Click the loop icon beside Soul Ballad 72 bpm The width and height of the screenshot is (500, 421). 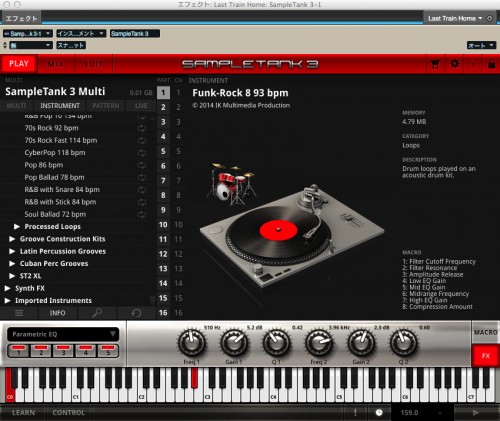[x=142, y=215]
